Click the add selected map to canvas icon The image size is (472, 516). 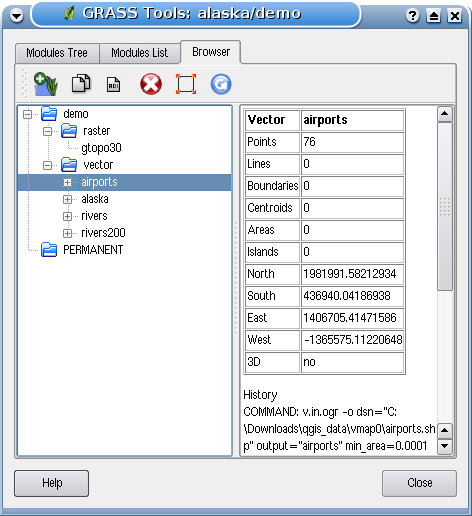[x=46, y=84]
